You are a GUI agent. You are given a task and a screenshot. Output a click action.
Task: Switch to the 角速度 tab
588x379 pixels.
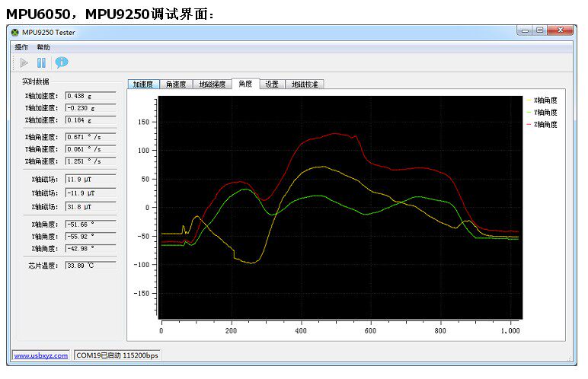[176, 84]
